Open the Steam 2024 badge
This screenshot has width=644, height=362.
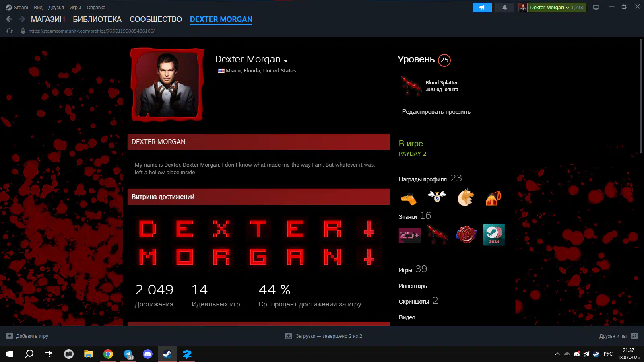pyautogui.click(x=494, y=234)
